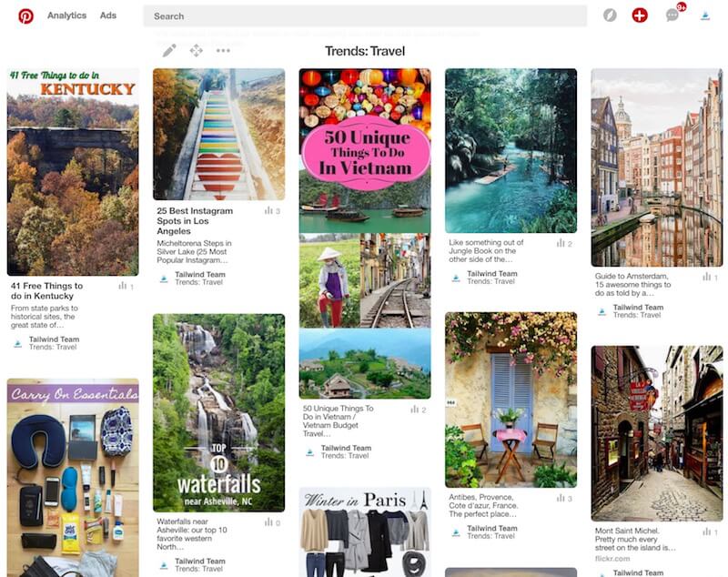Click the ellipsis badge on Antibes pin image
Screen dimensions: 728x577
click(450, 402)
